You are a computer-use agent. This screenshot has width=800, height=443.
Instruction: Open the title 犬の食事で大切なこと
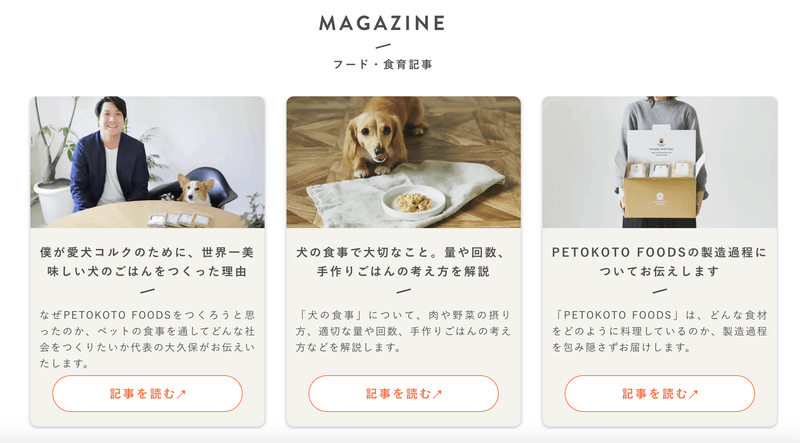click(404, 262)
